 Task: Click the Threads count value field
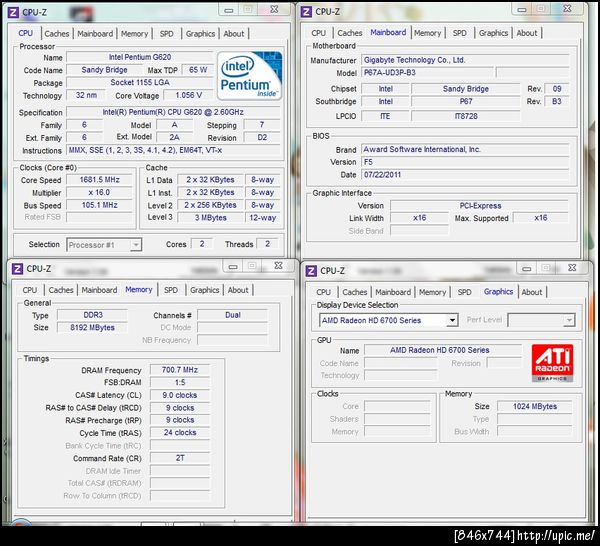click(x=267, y=244)
